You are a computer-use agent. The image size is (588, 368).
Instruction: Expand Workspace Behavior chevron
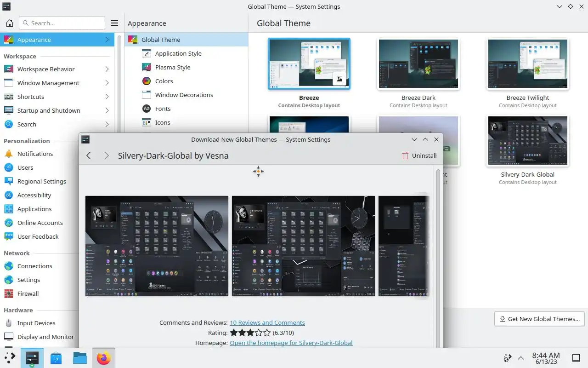pos(107,69)
